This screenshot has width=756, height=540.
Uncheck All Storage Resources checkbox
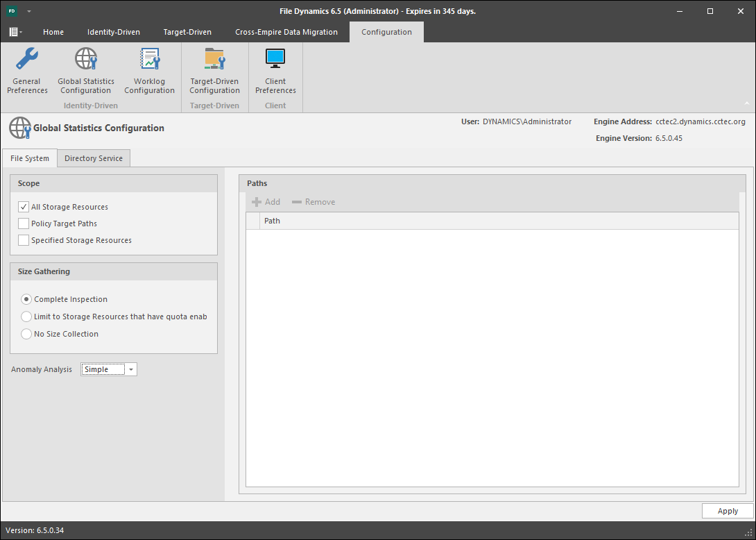point(24,207)
